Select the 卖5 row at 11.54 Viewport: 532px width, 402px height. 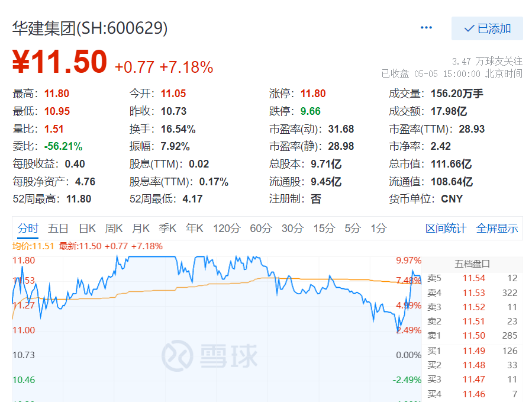pos(472,278)
